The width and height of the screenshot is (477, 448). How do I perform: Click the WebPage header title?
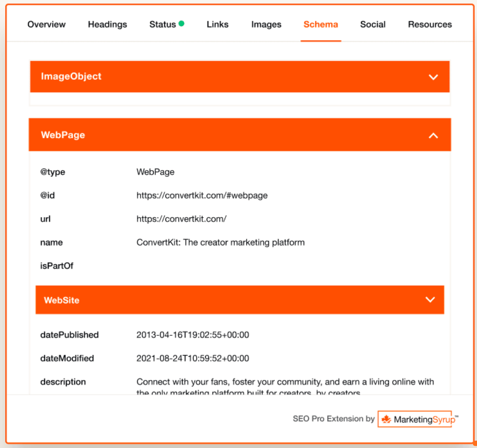point(63,135)
